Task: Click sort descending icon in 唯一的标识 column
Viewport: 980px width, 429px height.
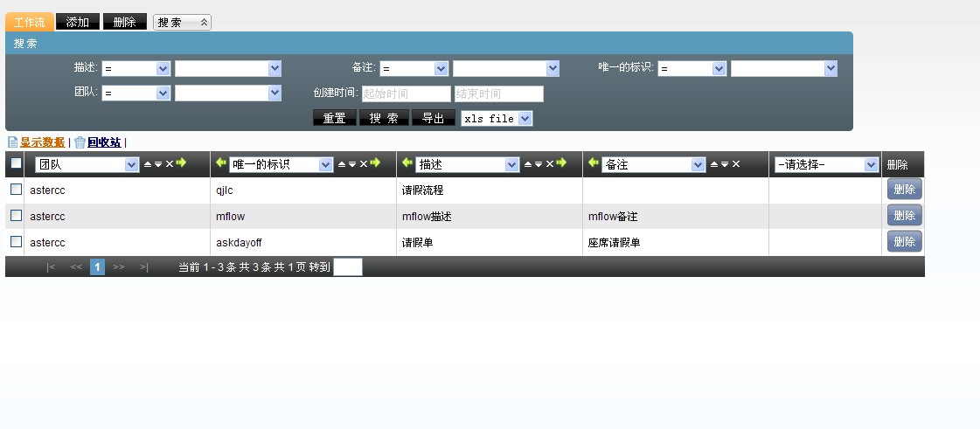Action: click(352, 164)
